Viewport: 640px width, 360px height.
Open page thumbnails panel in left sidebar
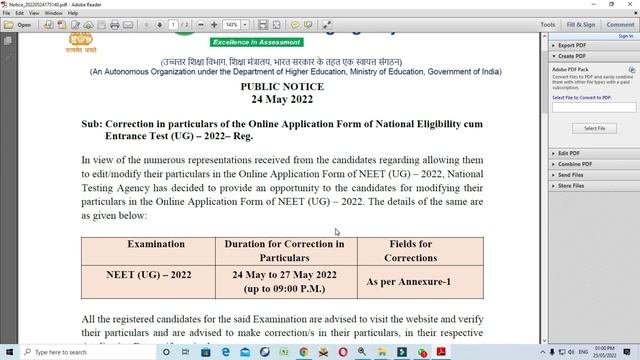pos(8,41)
